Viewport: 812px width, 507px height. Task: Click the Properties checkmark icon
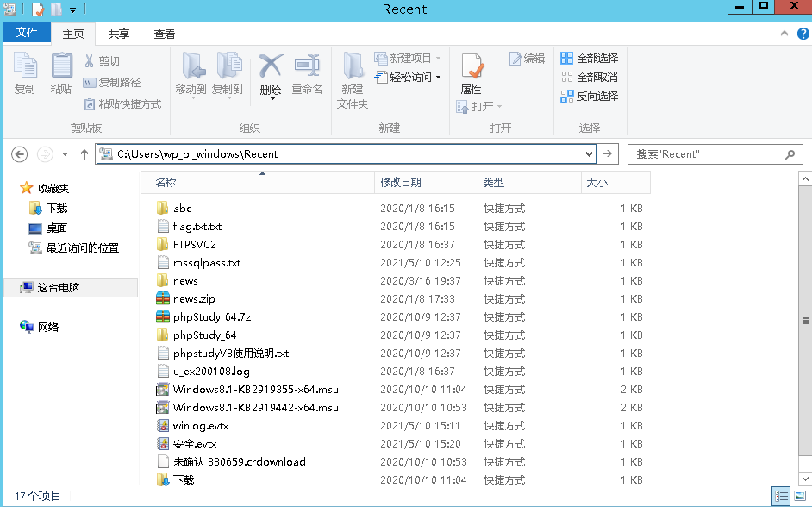(472, 66)
